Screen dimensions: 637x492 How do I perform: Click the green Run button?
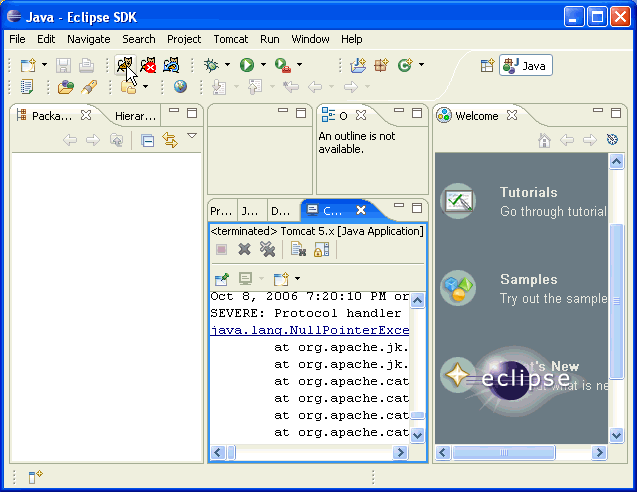coord(246,65)
